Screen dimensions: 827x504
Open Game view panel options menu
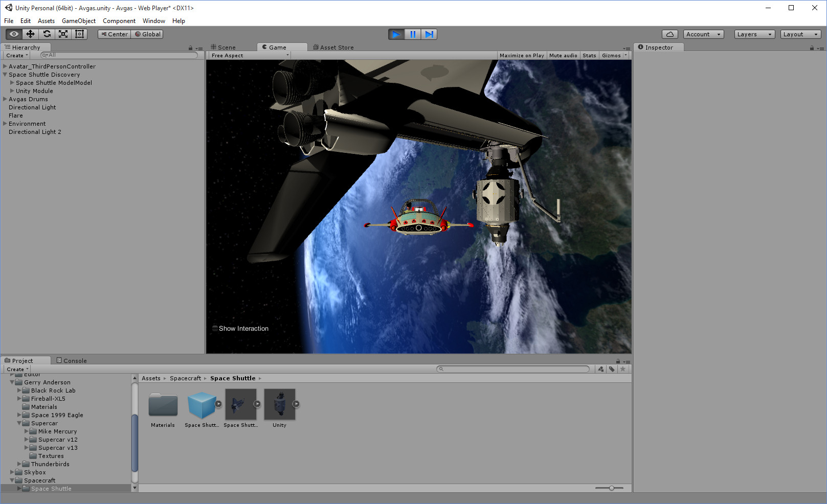click(x=627, y=49)
